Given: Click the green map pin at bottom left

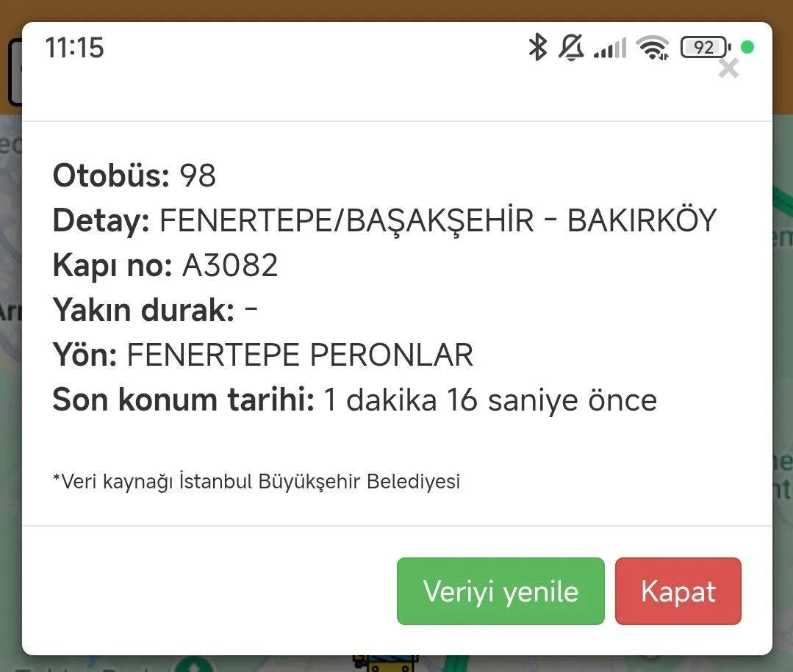Looking at the screenshot, I should (193, 665).
